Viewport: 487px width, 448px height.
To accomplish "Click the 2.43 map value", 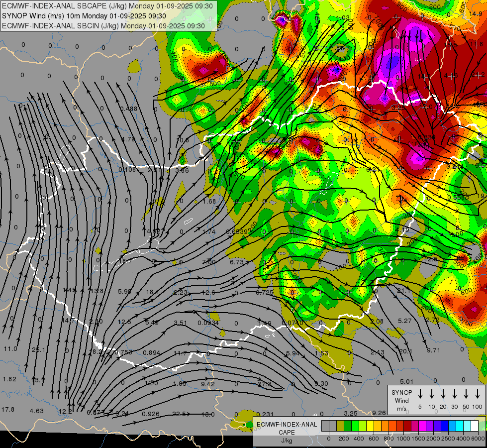I will [x=378, y=352].
